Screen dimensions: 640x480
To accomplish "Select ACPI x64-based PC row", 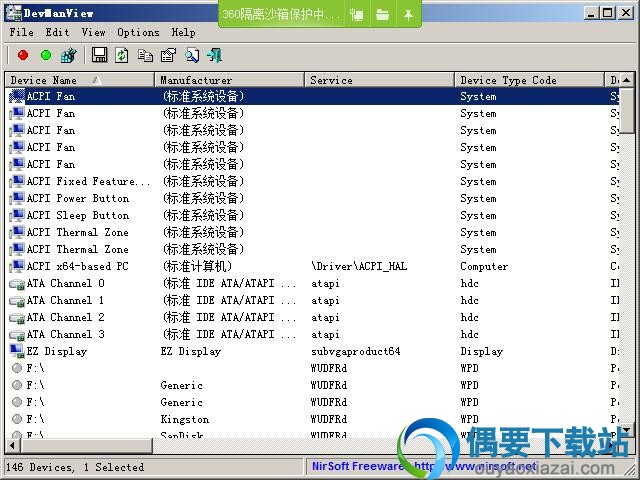I will (x=313, y=267).
